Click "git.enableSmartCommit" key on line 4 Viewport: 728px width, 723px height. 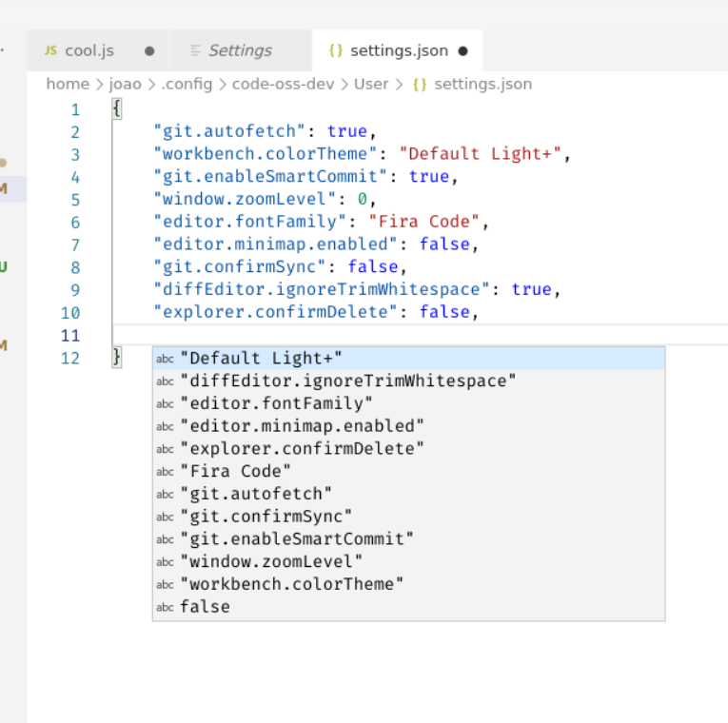270,176
